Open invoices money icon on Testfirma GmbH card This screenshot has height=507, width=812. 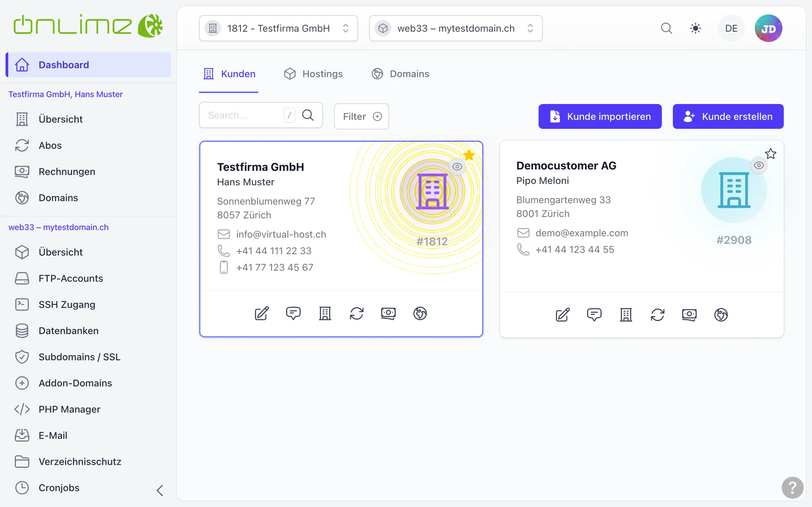tap(388, 313)
